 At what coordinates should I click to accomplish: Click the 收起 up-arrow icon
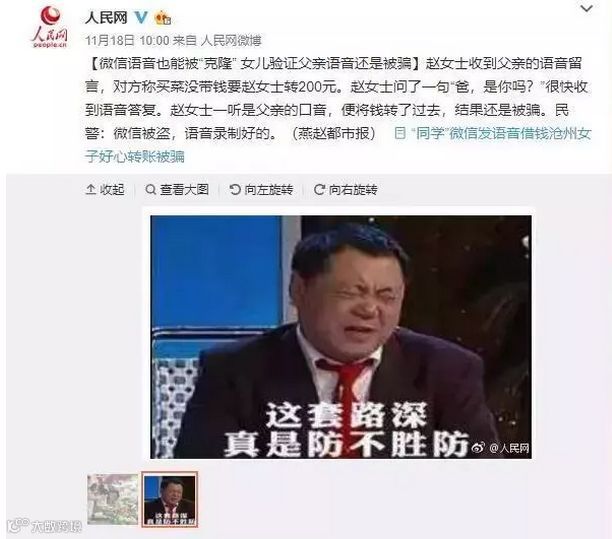pyautogui.click(x=91, y=190)
